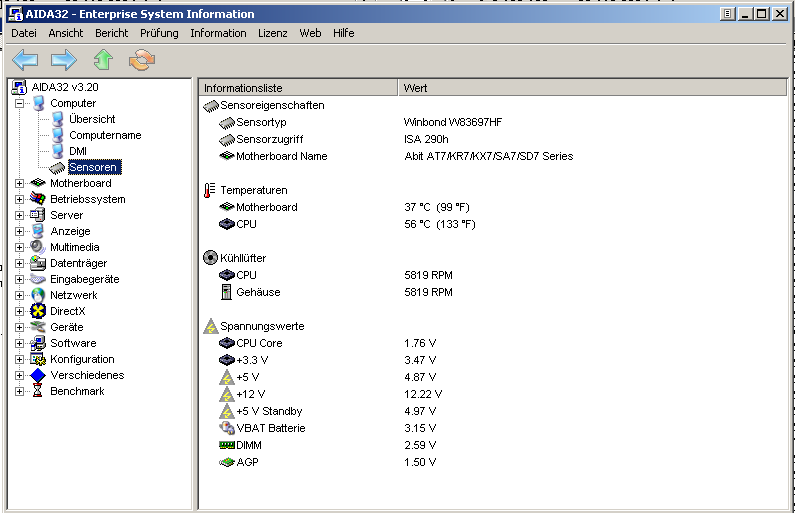Click the Temperaturen thermometer icon

click(x=209, y=190)
